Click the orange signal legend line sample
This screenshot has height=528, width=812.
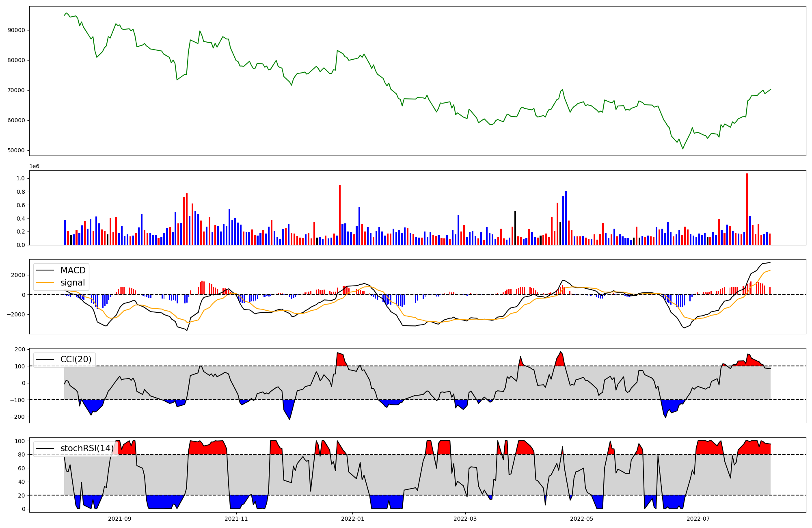(x=45, y=283)
